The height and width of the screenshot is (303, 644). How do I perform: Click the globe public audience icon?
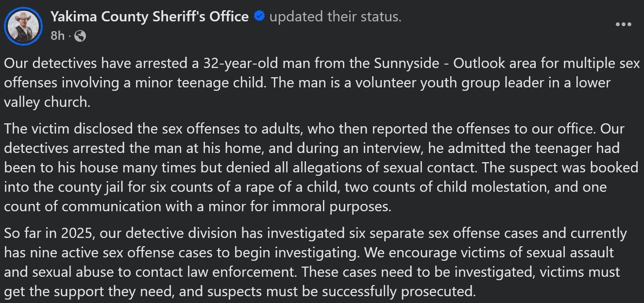(x=80, y=36)
